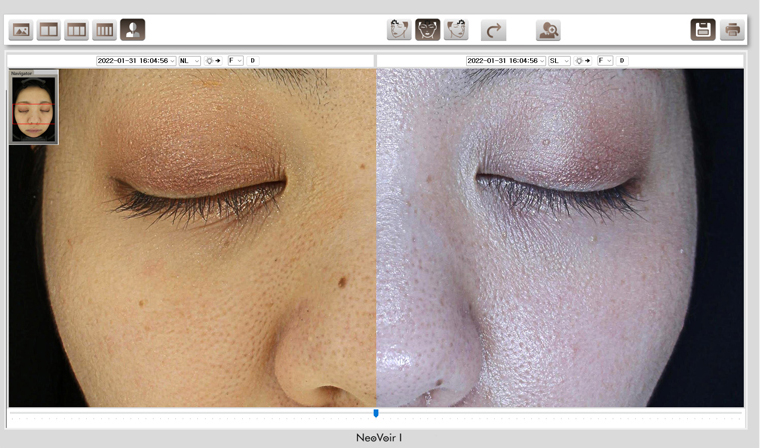Click the Navigator face thumbnail

33,109
